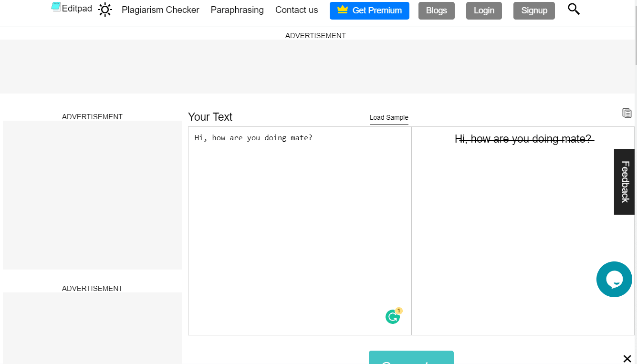Viewport: 637px width, 364px height.
Task: Open the Feedback side tab
Action: pyautogui.click(x=625, y=182)
